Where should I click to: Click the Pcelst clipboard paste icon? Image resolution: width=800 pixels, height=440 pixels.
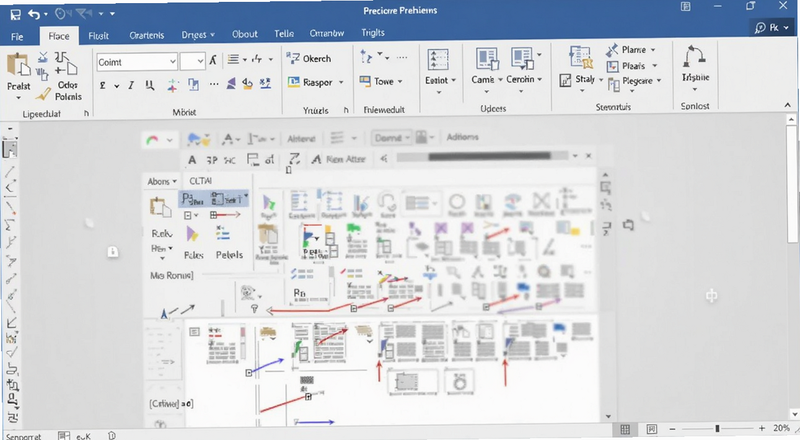click(x=18, y=65)
